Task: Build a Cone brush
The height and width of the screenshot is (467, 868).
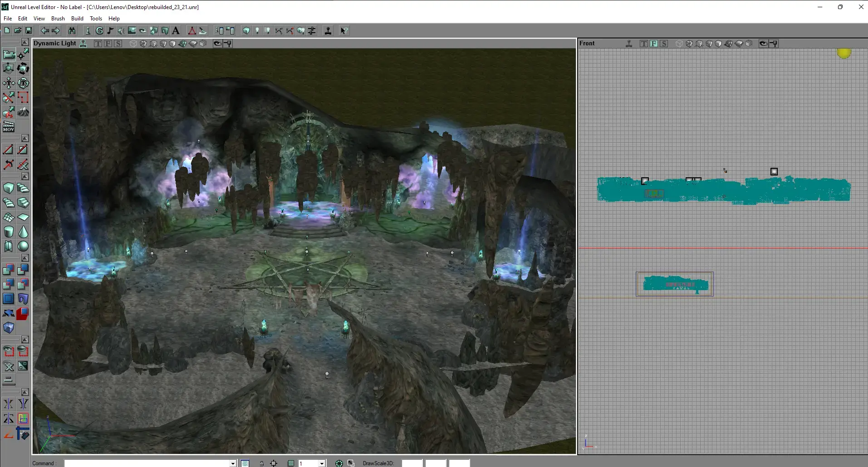Action: coord(23,232)
